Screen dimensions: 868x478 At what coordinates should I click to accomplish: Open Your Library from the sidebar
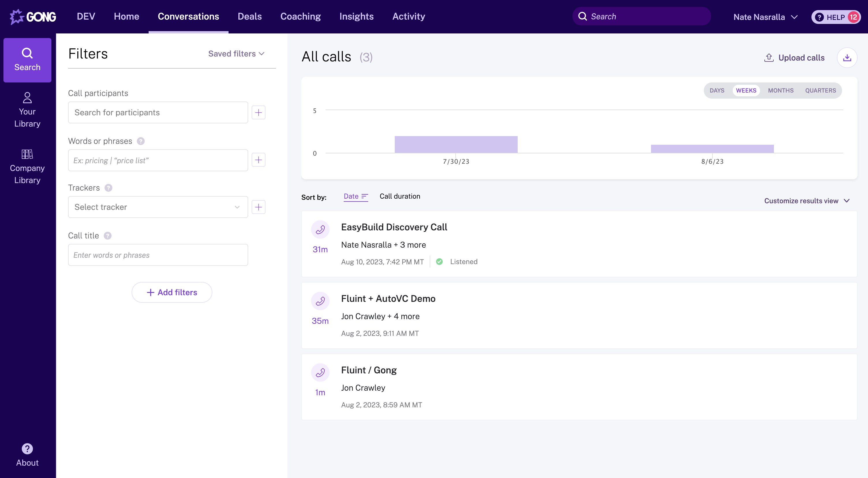(x=27, y=110)
